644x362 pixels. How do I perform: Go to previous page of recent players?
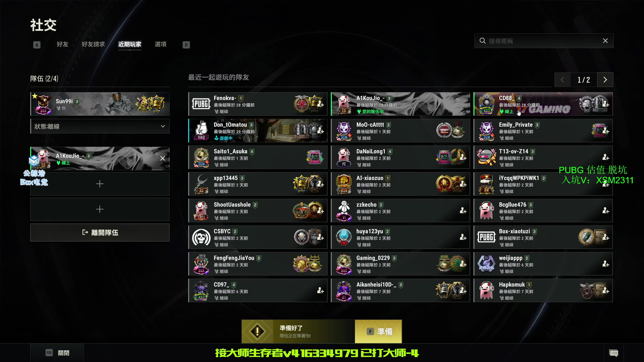[x=562, y=80]
